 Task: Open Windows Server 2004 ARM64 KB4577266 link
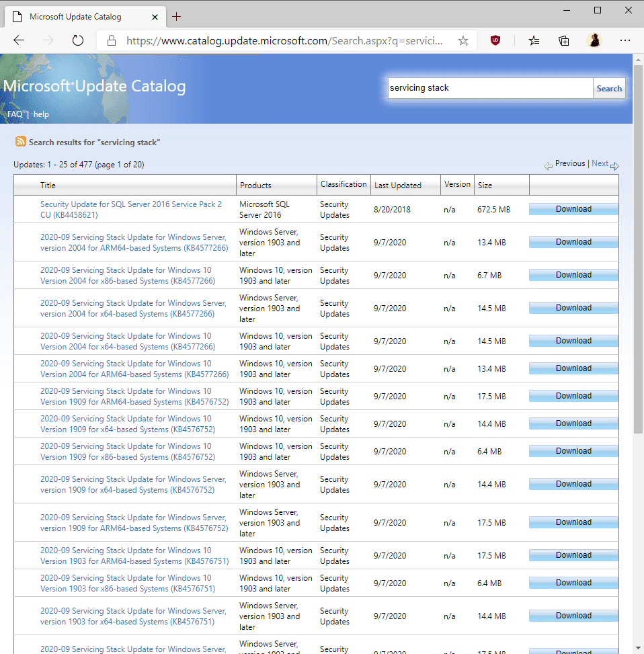pos(134,243)
